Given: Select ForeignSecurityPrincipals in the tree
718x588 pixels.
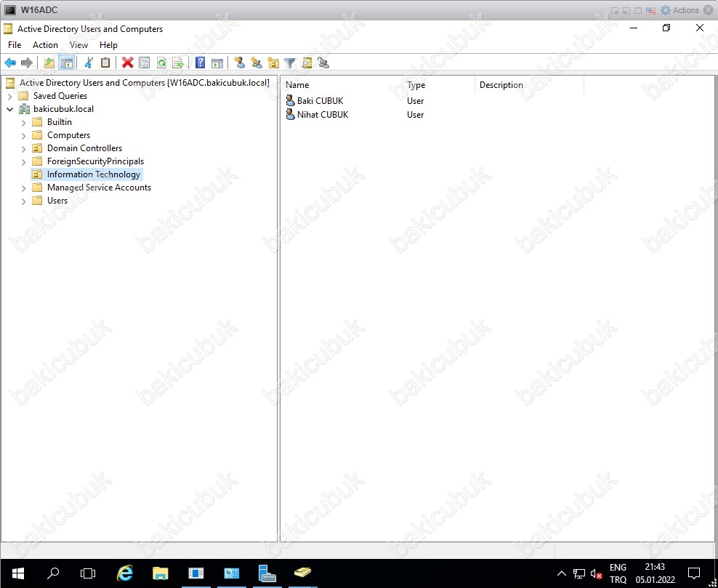Looking at the screenshot, I should (95, 161).
